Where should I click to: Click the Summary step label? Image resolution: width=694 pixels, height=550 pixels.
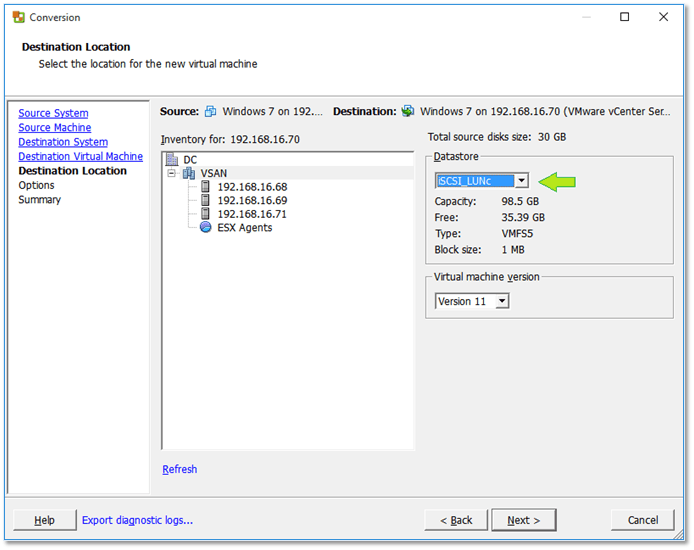click(39, 200)
